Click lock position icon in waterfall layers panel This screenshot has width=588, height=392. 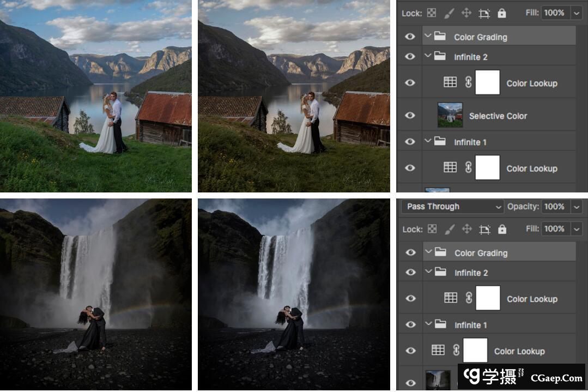pos(467,229)
